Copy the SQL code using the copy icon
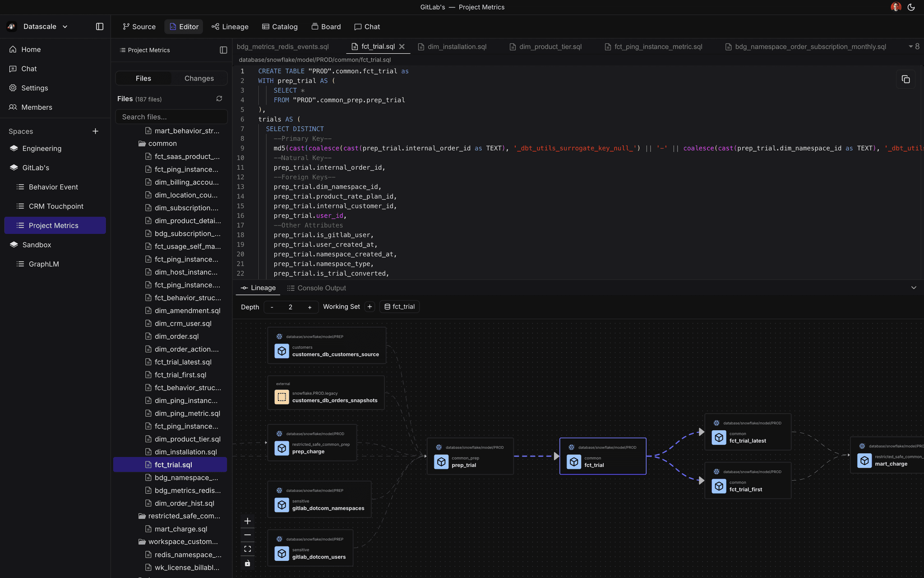 click(x=906, y=79)
